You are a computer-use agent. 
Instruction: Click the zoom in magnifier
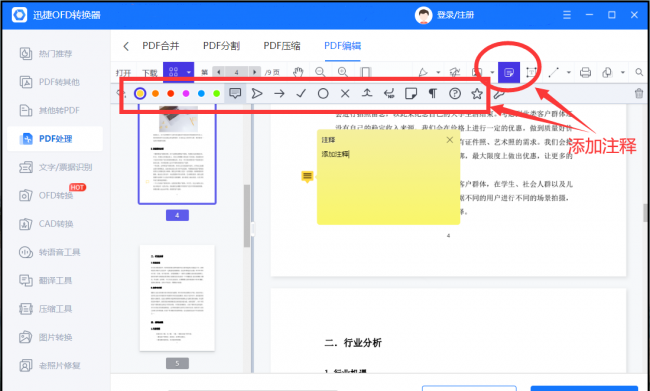342,72
